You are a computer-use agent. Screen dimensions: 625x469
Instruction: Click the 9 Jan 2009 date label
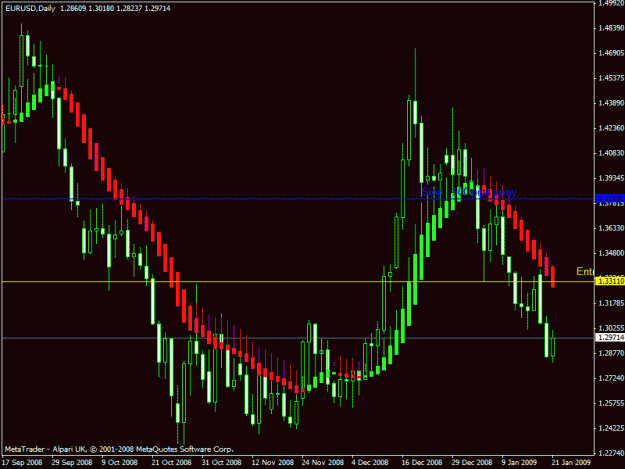[519, 463]
